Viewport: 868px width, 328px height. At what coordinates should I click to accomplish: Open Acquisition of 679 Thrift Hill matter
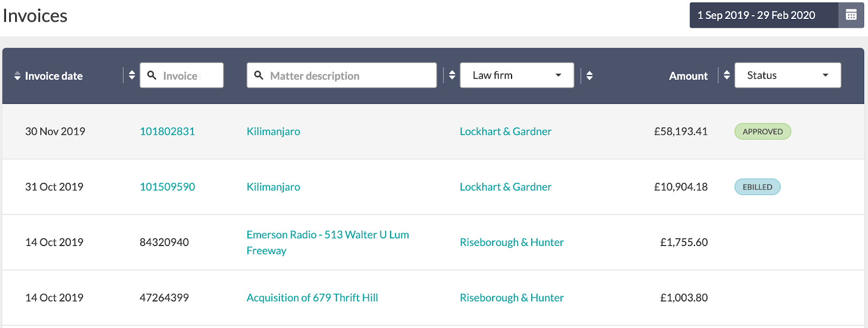coord(312,298)
